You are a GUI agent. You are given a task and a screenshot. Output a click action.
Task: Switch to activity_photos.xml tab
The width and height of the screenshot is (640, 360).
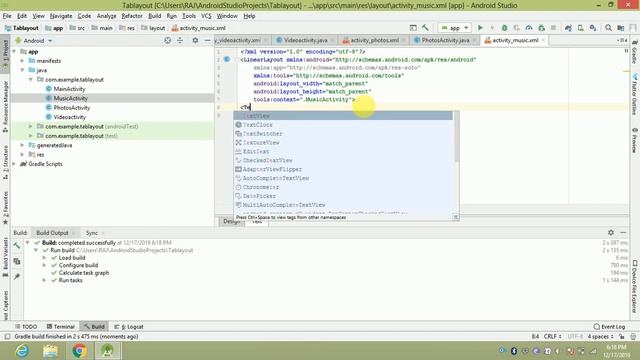click(374, 40)
